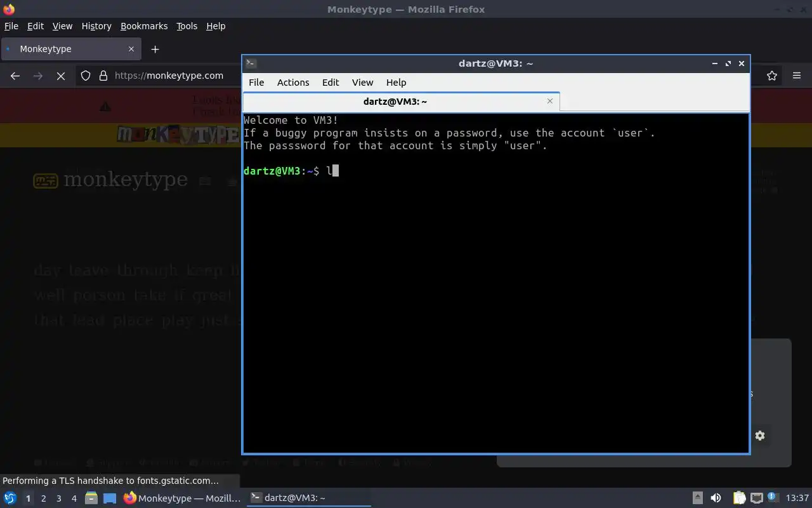Screen dimensions: 812x508
Task: Open the clipboard manager tray icon
Action: (x=739, y=498)
